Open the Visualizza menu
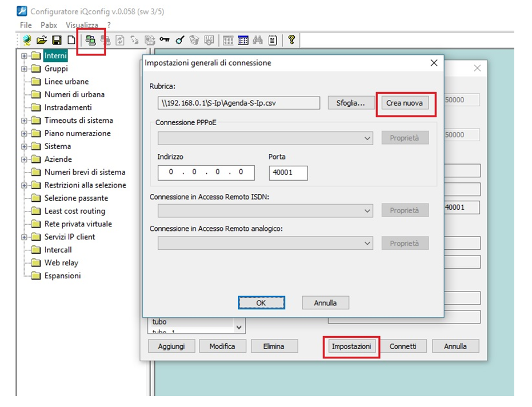 point(82,25)
